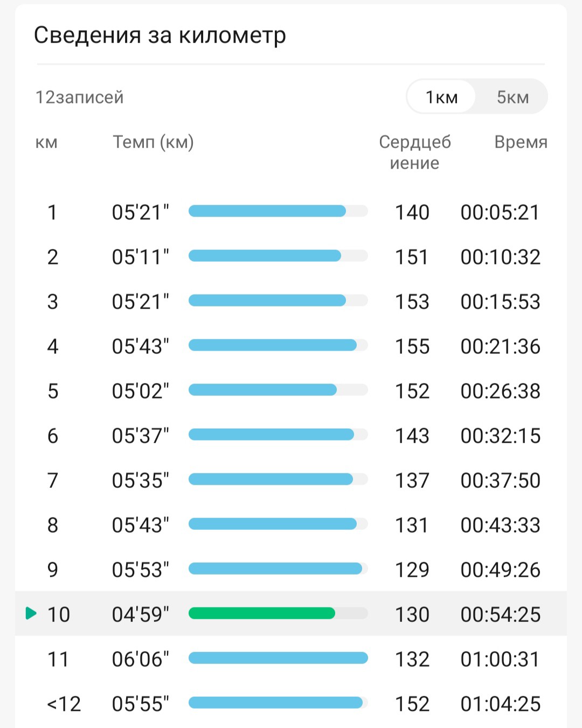Select heart rate 155 in kilometer 4

click(x=412, y=346)
